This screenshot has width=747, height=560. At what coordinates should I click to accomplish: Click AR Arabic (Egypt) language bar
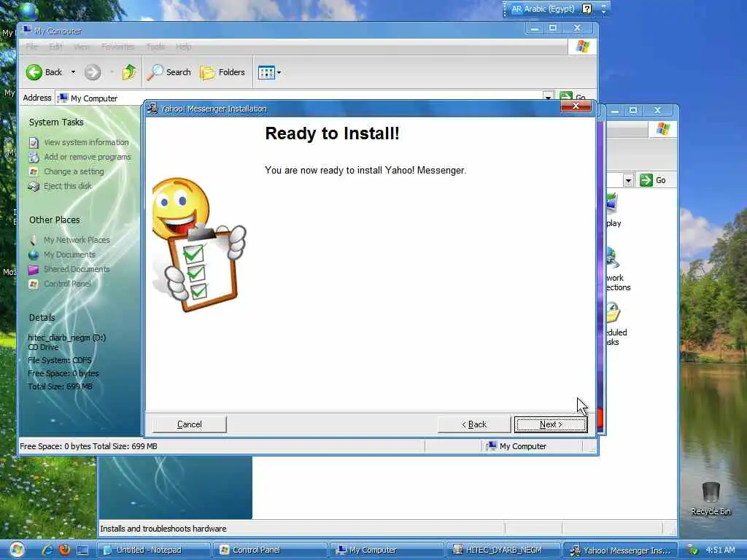click(x=543, y=9)
